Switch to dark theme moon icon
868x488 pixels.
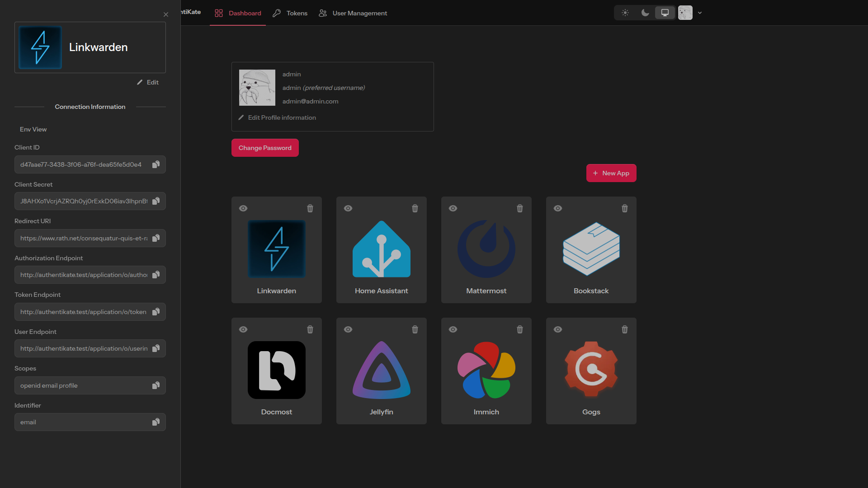click(645, 13)
